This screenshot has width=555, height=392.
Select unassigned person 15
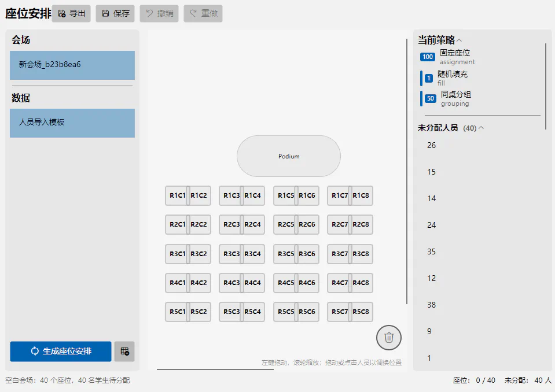(x=431, y=172)
